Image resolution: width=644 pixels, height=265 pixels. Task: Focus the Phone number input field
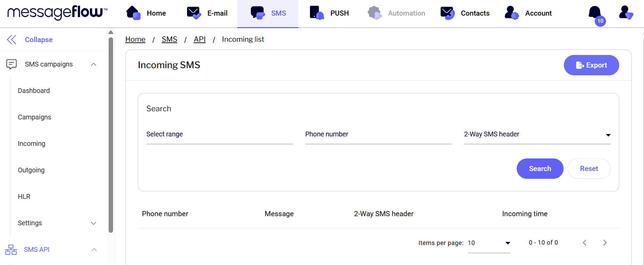(378, 135)
